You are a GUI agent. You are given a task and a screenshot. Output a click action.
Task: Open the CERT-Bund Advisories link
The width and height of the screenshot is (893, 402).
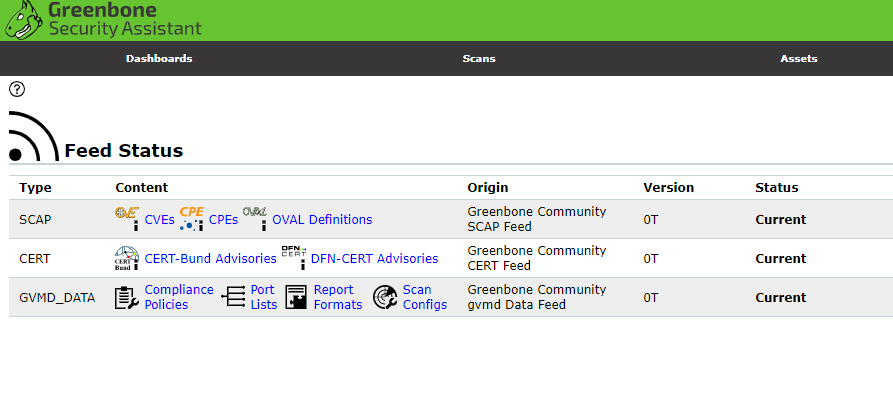coord(211,259)
